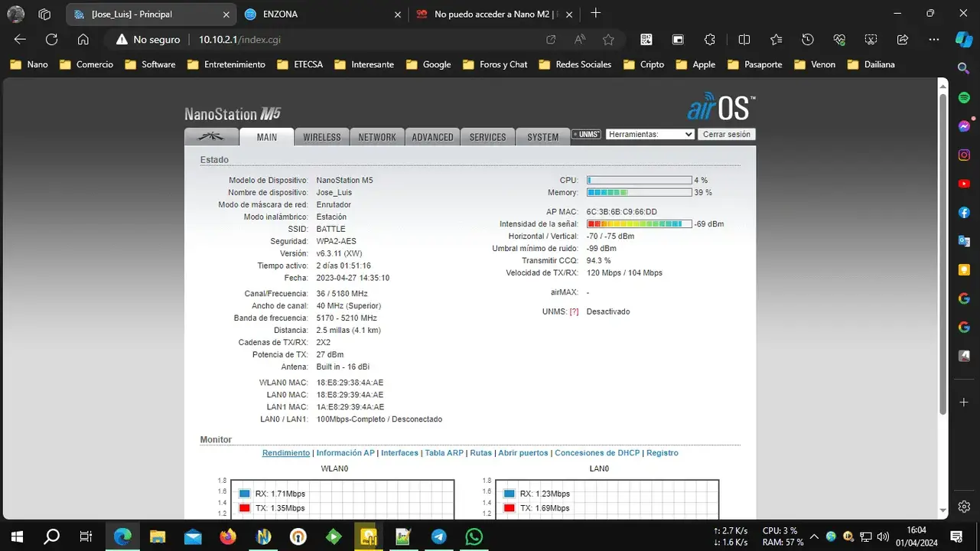980x551 pixels.
Task: Click the signal strength color bar
Action: [x=639, y=224]
